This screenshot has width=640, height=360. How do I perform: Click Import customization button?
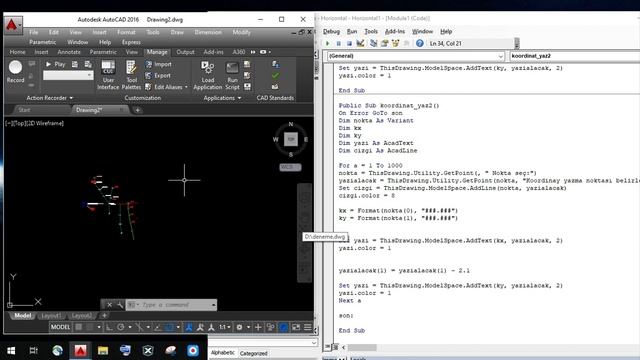coord(158,64)
